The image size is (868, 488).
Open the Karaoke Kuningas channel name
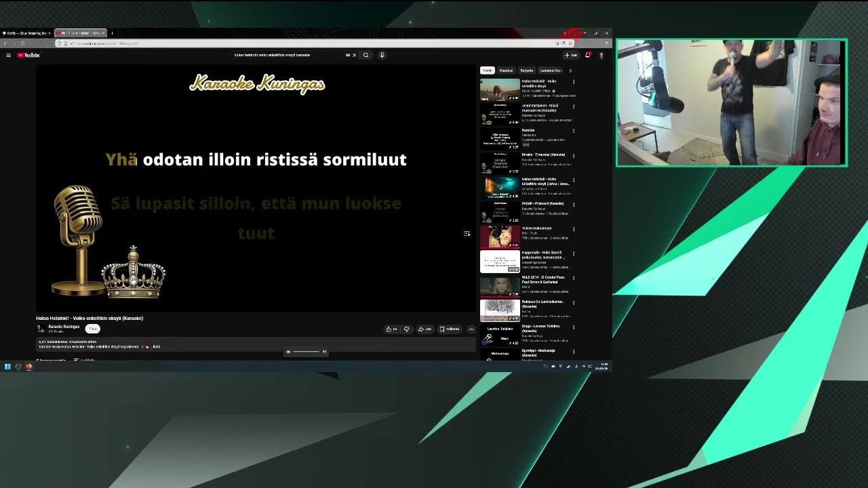click(64, 327)
